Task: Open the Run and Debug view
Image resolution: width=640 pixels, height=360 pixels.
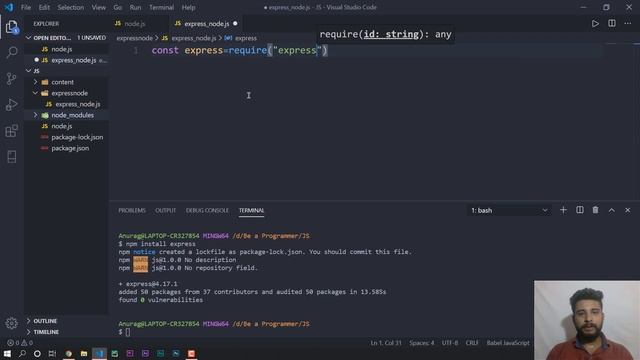Action: [12, 104]
